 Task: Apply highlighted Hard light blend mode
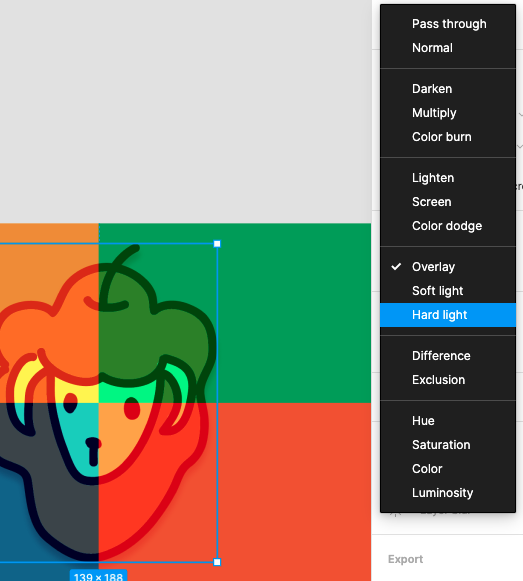coord(448,315)
